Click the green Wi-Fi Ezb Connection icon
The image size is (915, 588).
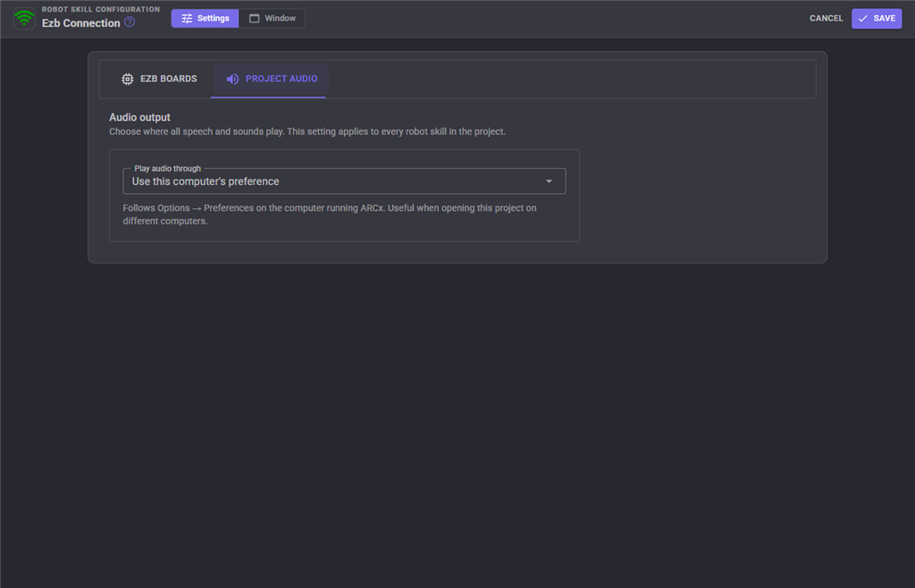(24, 18)
